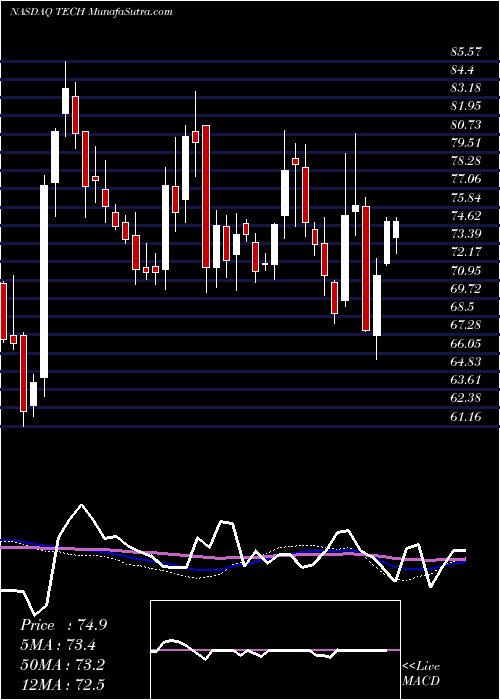Click the 69.72 price axis label

pos(466,289)
